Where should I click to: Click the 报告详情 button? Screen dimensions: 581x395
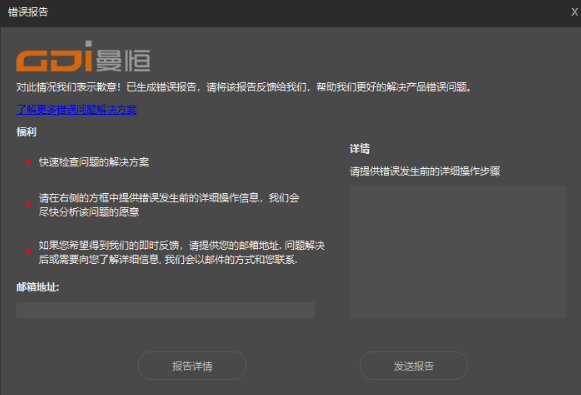click(192, 366)
